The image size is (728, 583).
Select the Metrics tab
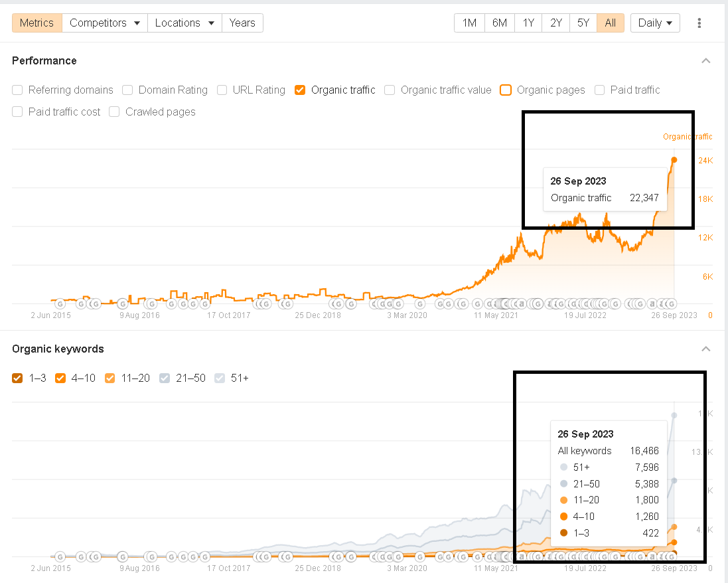pos(36,23)
